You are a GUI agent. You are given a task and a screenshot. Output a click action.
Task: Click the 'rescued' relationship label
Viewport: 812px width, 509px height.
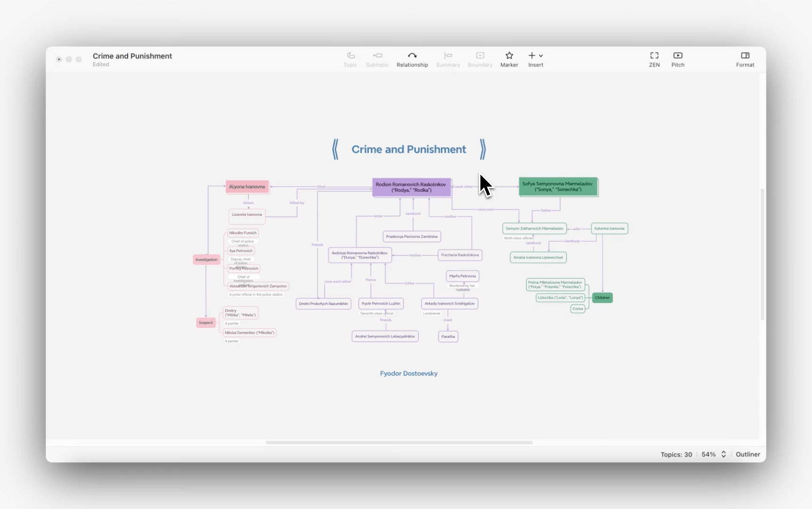(x=486, y=210)
